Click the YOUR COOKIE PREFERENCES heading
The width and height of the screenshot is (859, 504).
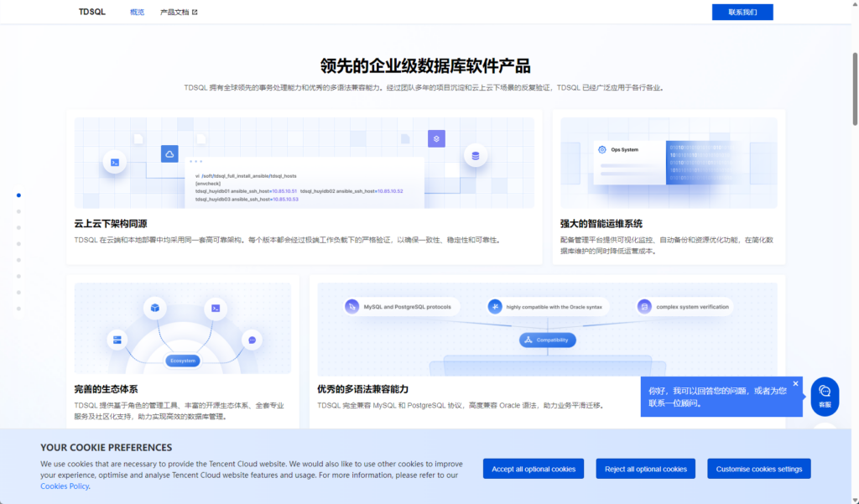107,448
